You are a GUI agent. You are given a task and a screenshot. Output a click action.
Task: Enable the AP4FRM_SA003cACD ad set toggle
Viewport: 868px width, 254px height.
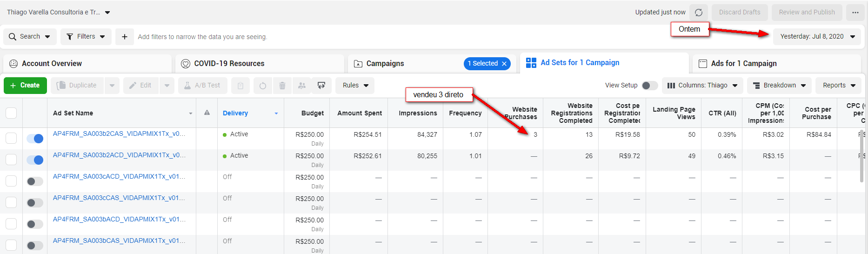(35, 181)
